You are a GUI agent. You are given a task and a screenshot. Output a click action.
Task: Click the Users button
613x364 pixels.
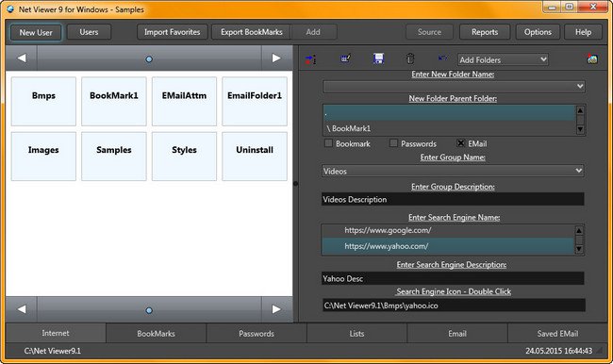point(89,32)
